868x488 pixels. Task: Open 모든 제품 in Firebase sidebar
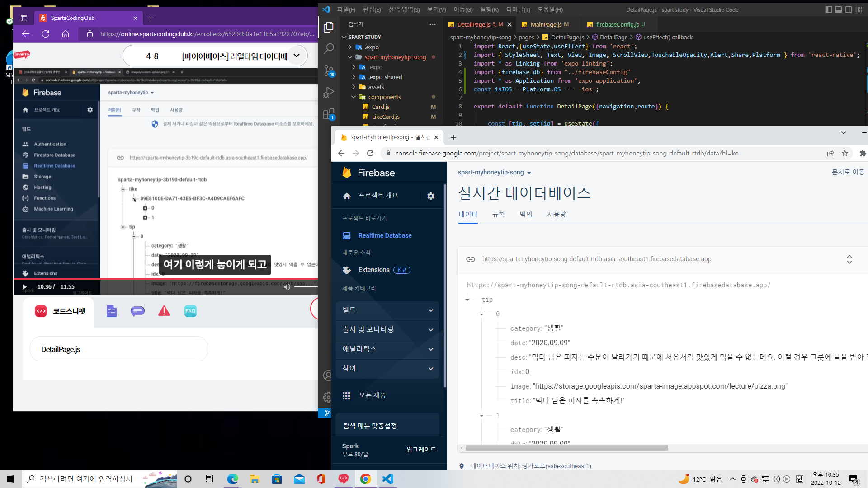pos(372,395)
